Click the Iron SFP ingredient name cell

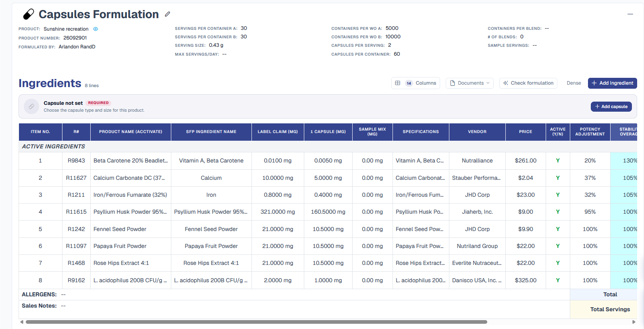point(211,195)
